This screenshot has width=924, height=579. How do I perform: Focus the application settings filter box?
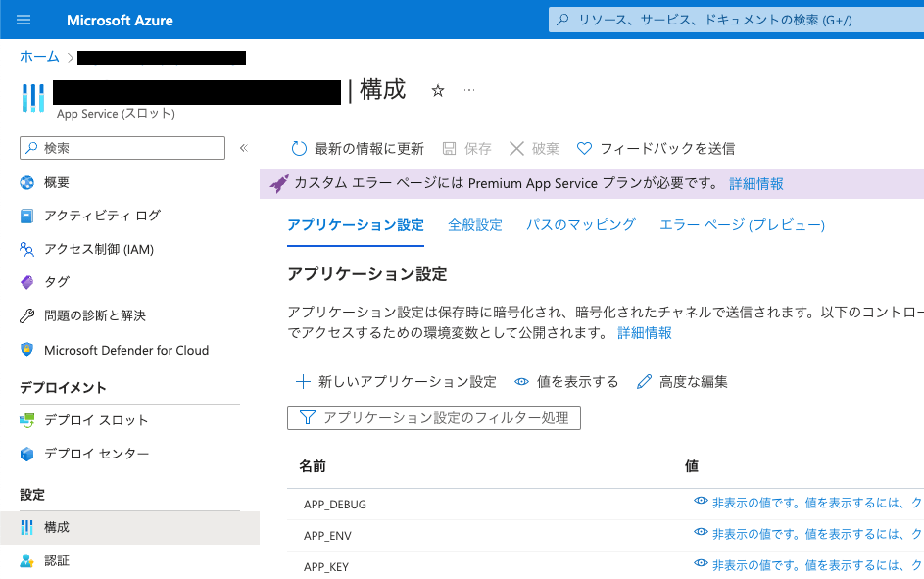(x=434, y=417)
